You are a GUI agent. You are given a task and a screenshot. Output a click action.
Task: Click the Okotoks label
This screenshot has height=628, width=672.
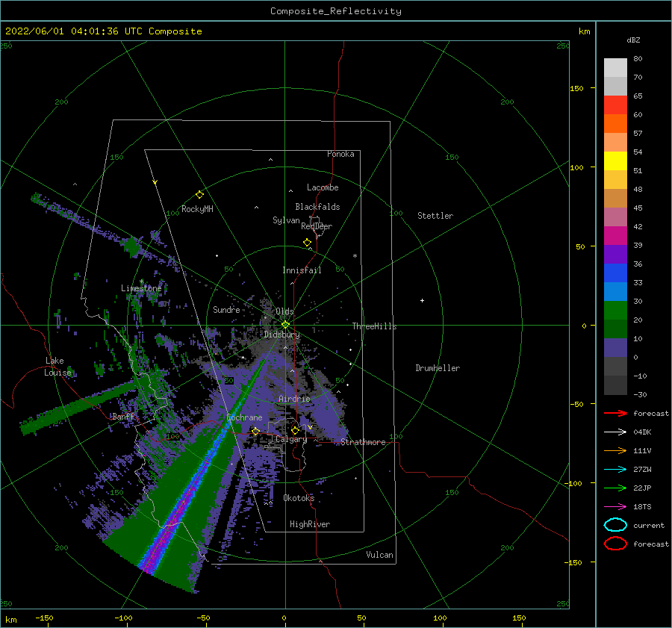pyautogui.click(x=299, y=497)
